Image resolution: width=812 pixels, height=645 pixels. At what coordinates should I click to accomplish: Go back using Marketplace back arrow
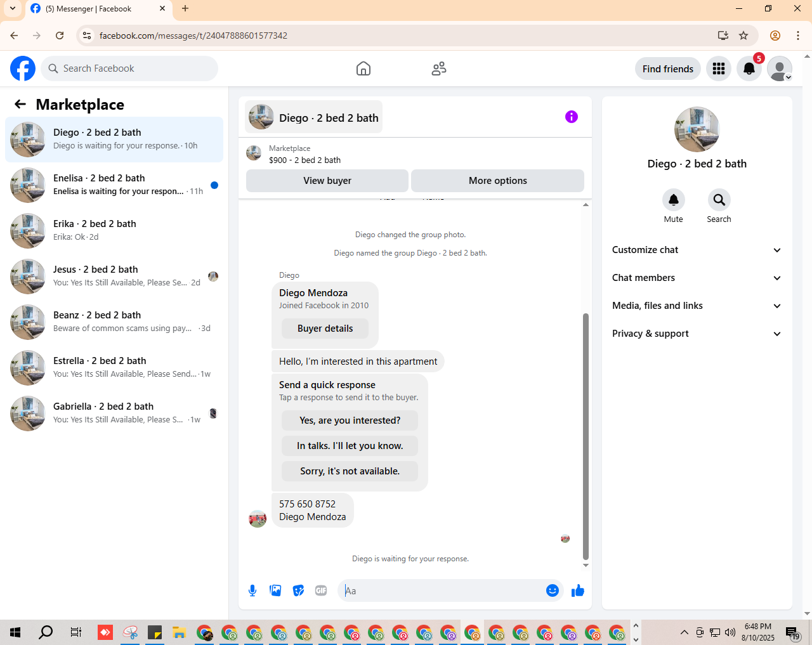[20, 105]
